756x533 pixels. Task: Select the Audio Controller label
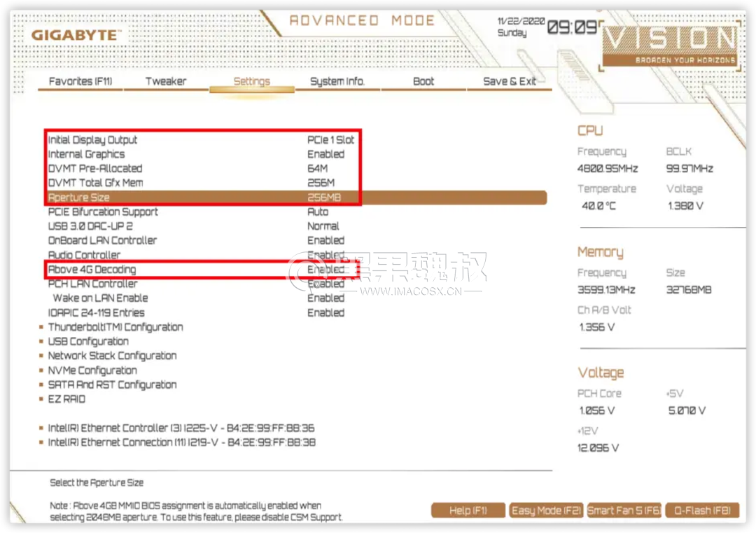click(84, 255)
